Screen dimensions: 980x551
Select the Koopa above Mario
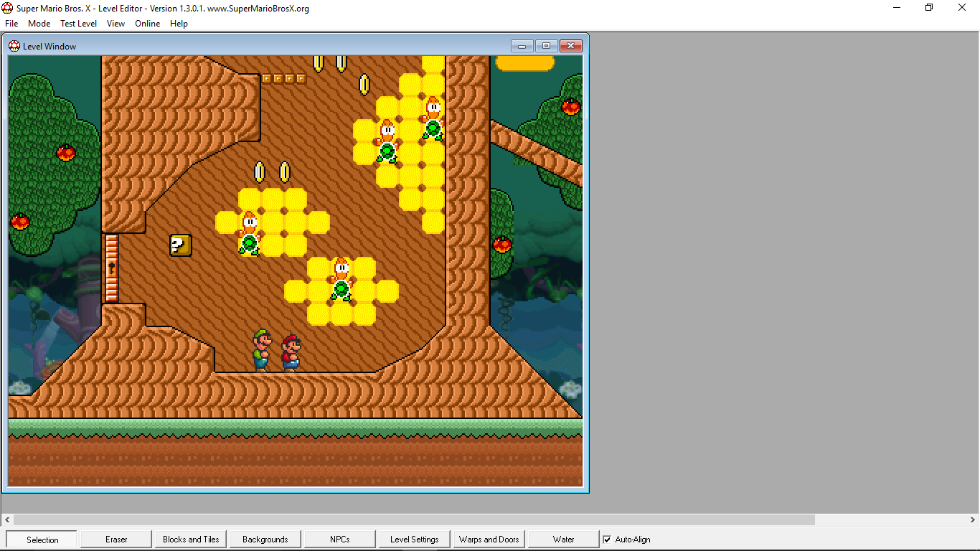coord(341,279)
